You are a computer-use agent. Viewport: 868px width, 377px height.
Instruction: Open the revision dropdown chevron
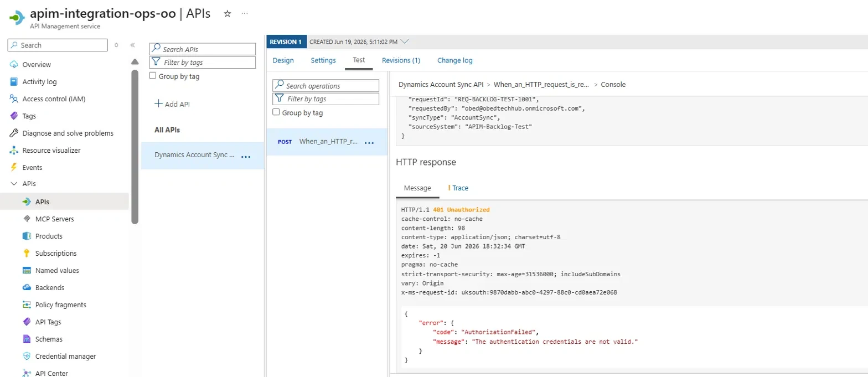tap(405, 42)
